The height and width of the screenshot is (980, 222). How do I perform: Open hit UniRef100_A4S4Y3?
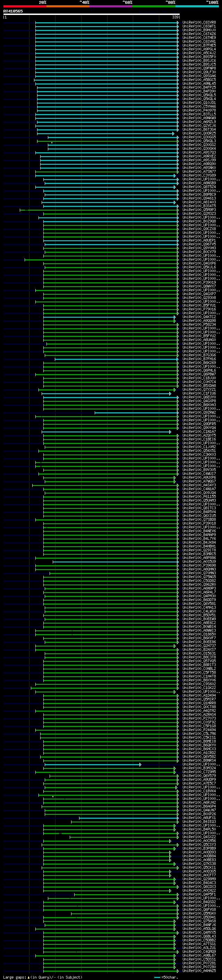pos(199,485)
